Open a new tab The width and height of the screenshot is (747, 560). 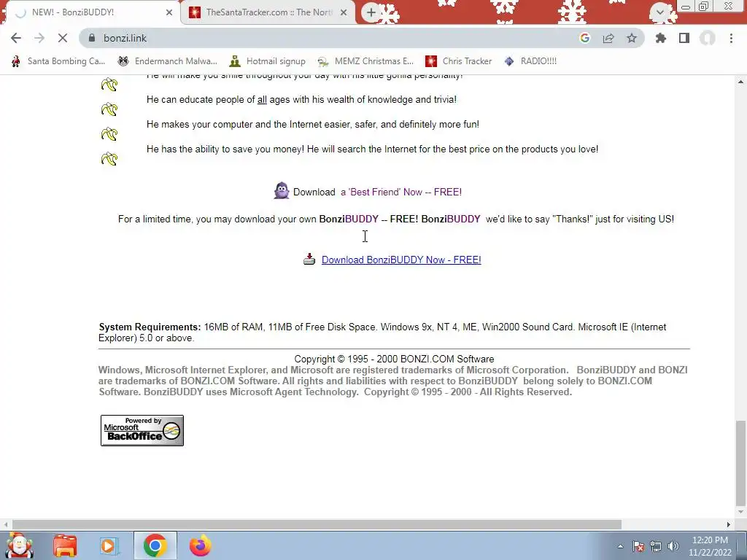[371, 12]
